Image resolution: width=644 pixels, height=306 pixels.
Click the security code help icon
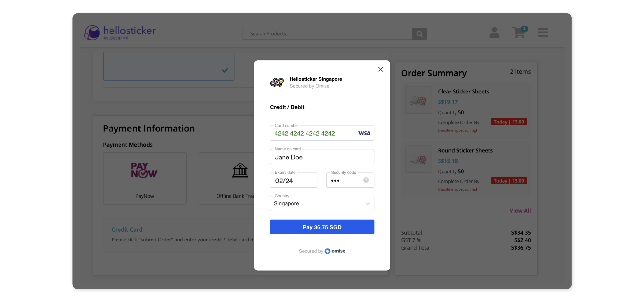[366, 180]
